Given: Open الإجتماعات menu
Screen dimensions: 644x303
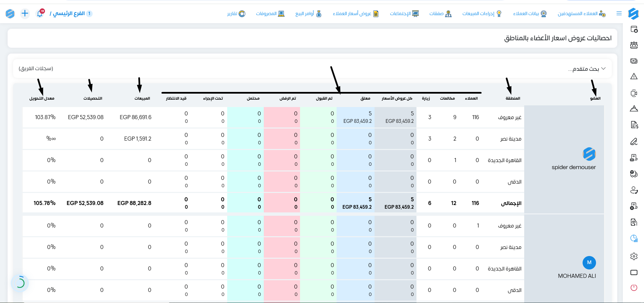Looking at the screenshot, I should coord(404,13).
